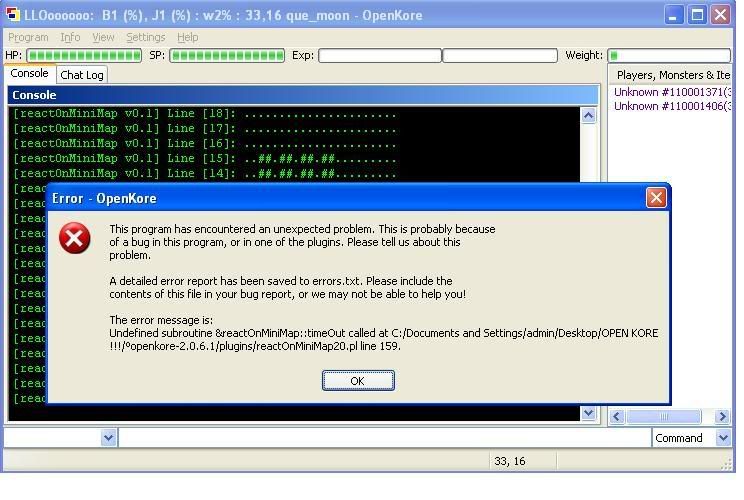Click the second Exp progress bar
744x500 pixels.
[x=500, y=56]
